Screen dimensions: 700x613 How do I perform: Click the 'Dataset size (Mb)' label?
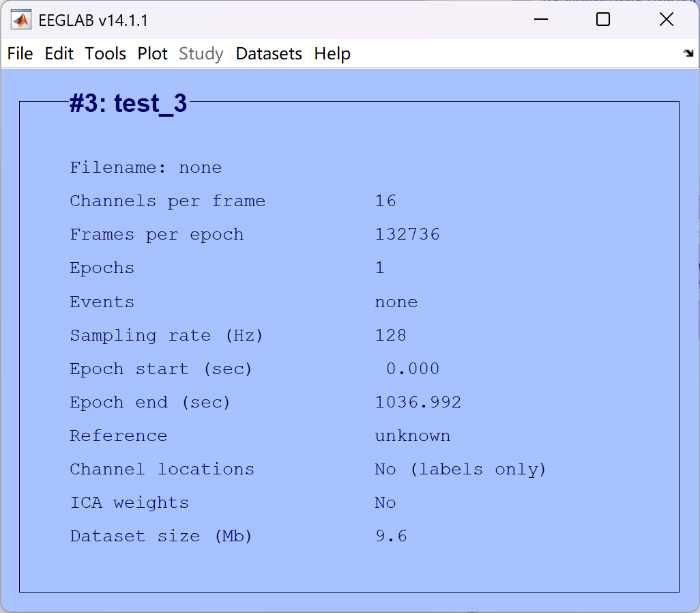coord(161,537)
